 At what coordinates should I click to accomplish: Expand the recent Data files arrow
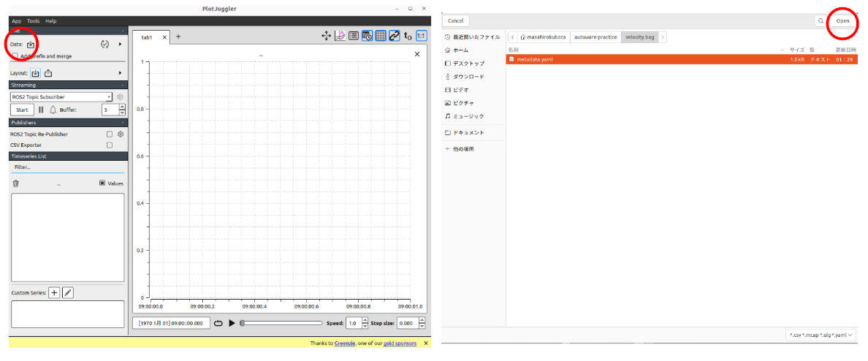[x=120, y=45]
